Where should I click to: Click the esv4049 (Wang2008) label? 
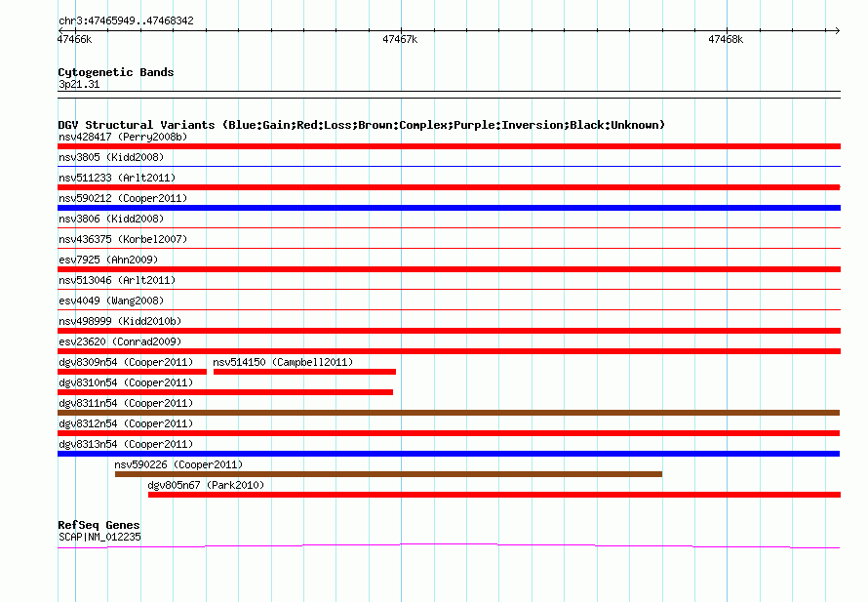pyautogui.click(x=111, y=301)
